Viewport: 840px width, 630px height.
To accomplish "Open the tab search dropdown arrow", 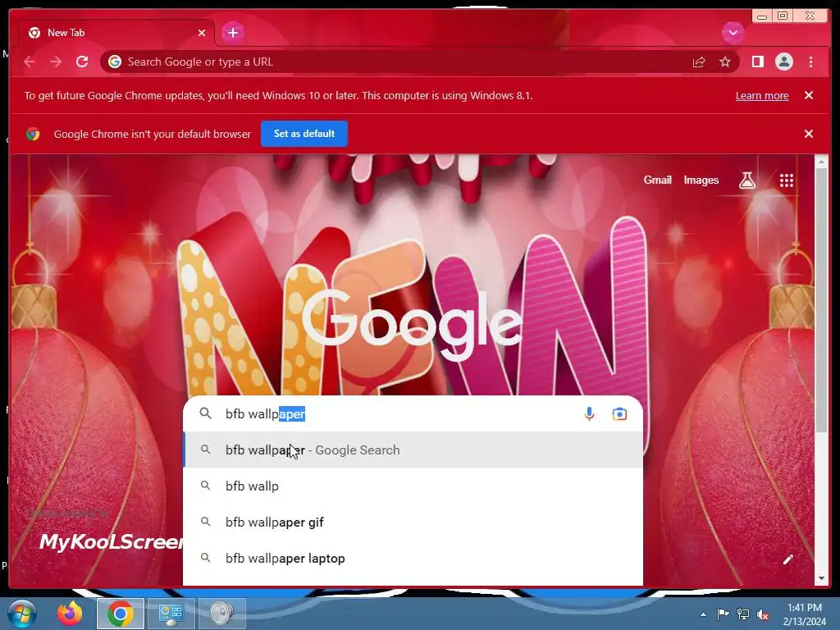I will (733, 33).
